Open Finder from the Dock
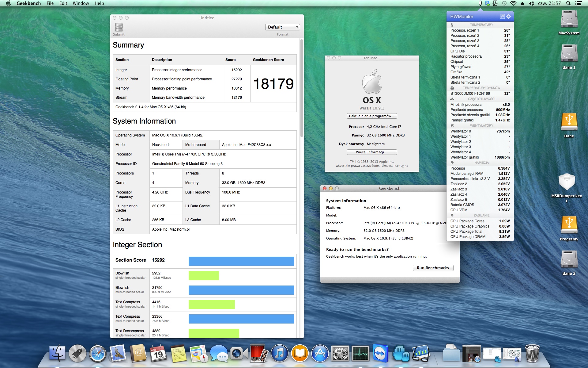The height and width of the screenshot is (368, 588). tap(57, 354)
